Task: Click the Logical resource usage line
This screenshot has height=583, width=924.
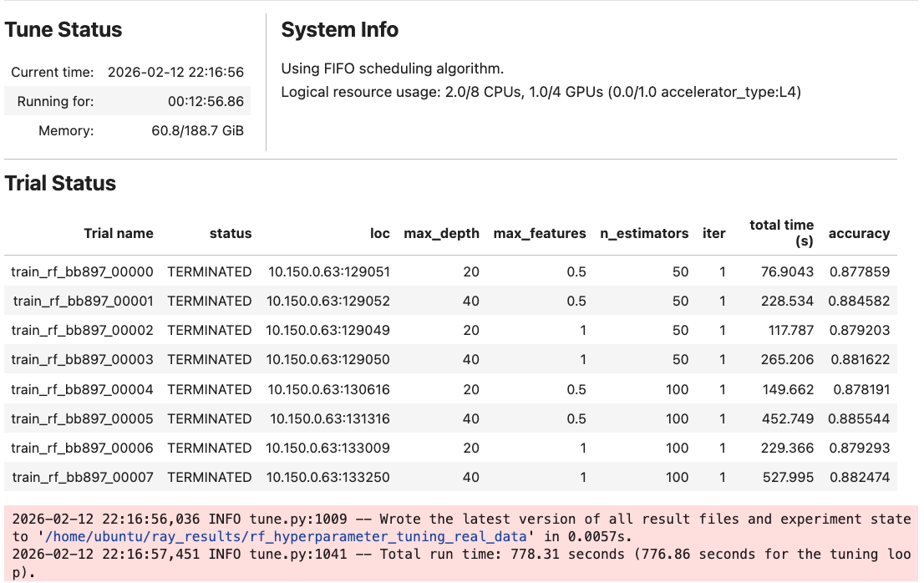Action: click(541, 92)
